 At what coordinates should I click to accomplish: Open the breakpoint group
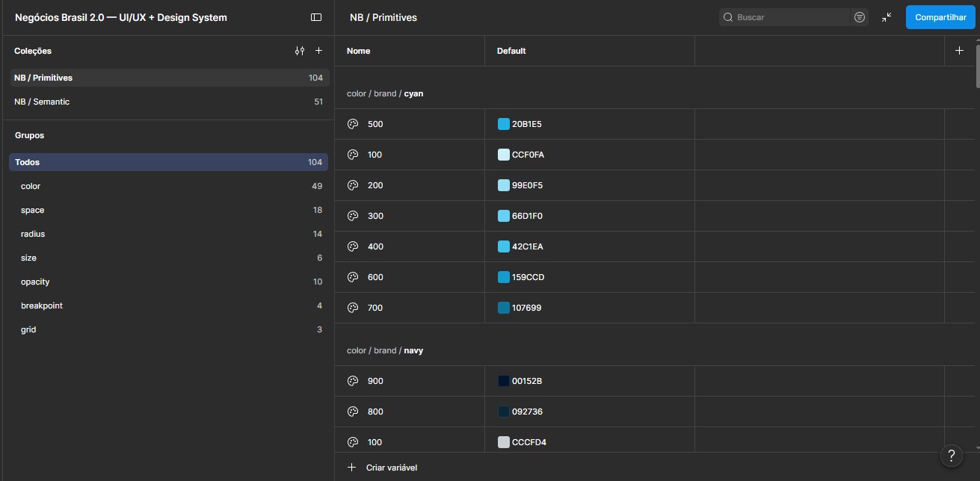point(169,305)
